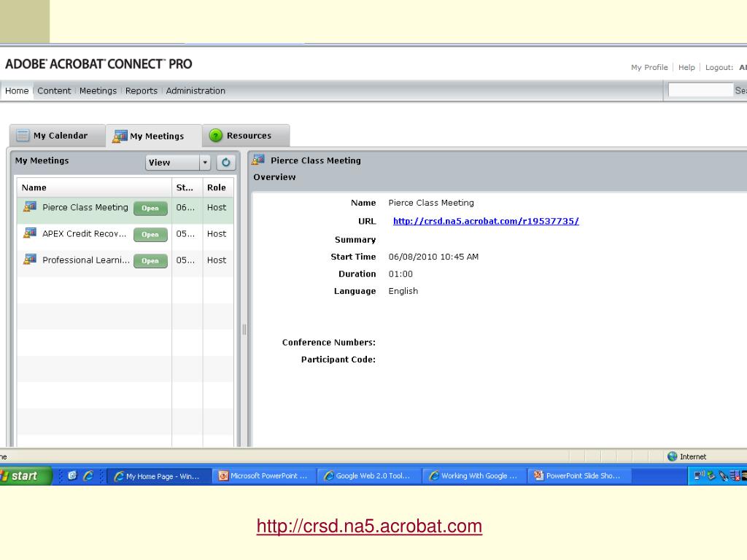Click the quick launch Internet Explorer icon
The height and width of the screenshot is (560, 747).
[88, 475]
